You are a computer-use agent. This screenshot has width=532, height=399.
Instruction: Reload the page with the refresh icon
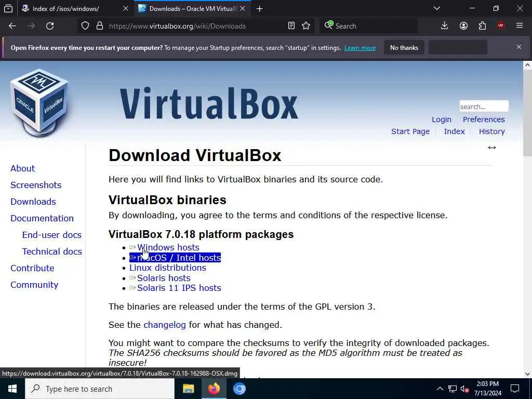(50, 26)
